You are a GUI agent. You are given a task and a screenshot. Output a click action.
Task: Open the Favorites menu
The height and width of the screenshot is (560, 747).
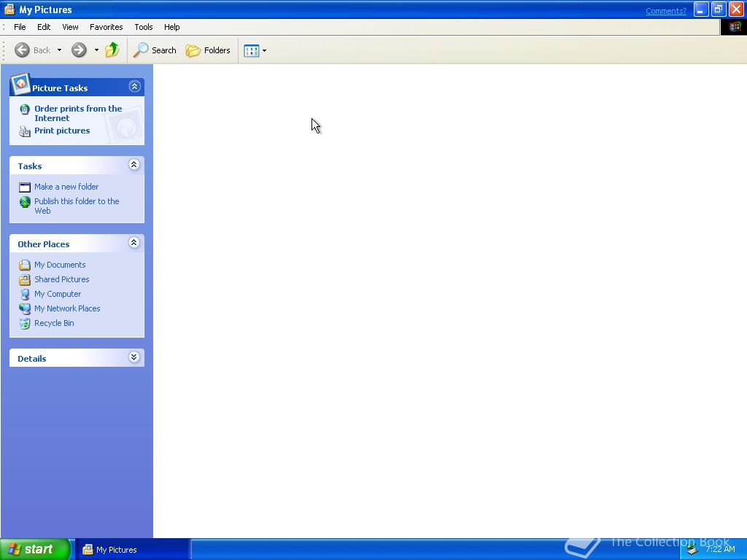107,27
